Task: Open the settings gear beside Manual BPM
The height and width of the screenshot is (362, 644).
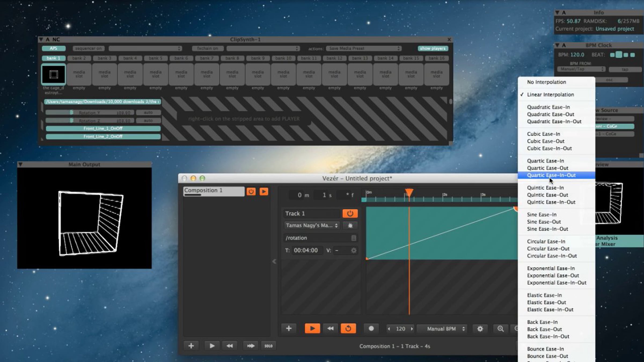Action: pos(480,329)
